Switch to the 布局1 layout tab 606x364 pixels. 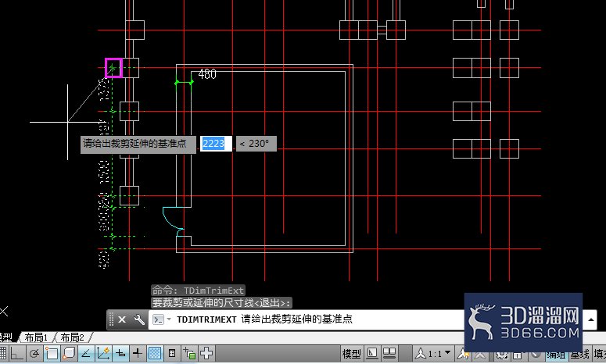36,337
